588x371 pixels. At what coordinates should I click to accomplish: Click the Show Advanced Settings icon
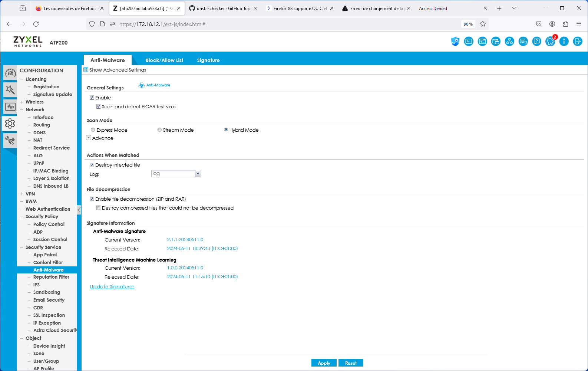(x=86, y=70)
